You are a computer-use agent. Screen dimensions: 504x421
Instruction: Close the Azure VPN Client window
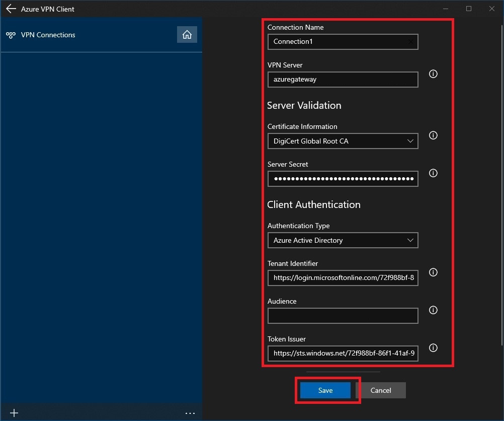tap(492, 9)
